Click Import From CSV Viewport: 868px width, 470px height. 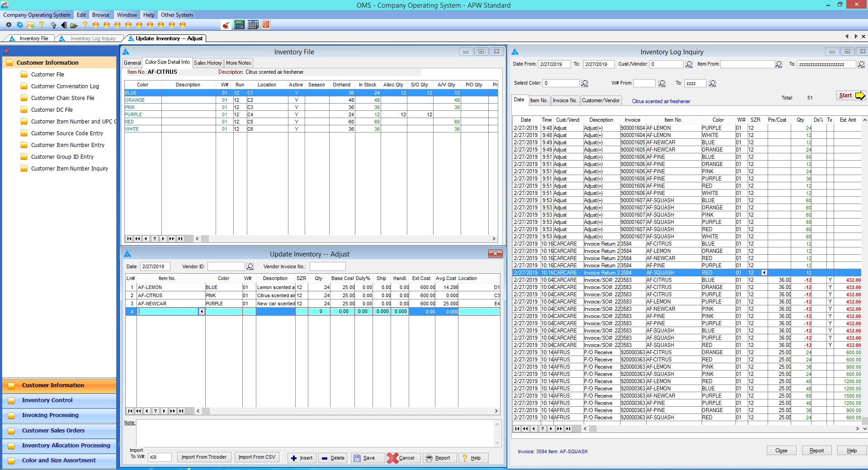[x=257, y=457]
